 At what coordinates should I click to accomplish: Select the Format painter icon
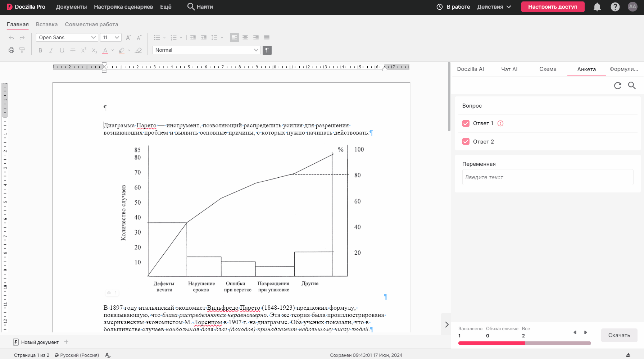[22, 50]
